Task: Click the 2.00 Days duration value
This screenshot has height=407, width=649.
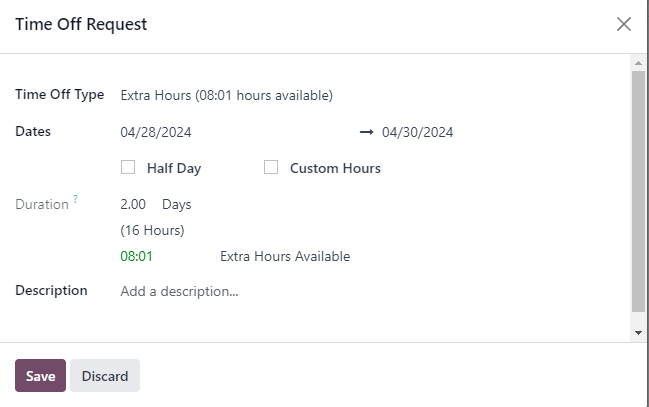Action: coord(156,204)
